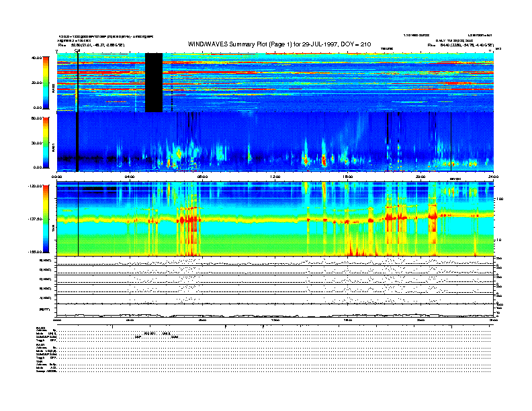Viewport: 532px width, 411px height.
Task: Click the Cal marker above RAD2 spectrogram
Action: tap(77, 51)
